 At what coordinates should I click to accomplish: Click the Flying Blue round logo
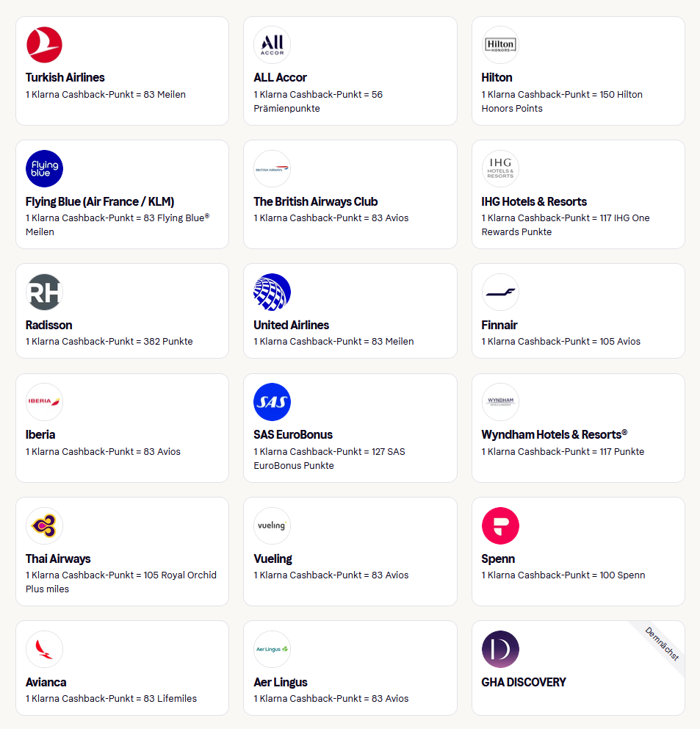tap(44, 169)
